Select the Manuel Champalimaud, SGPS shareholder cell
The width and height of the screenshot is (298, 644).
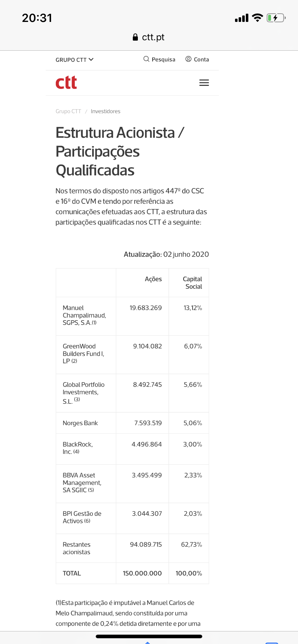pos(84,315)
